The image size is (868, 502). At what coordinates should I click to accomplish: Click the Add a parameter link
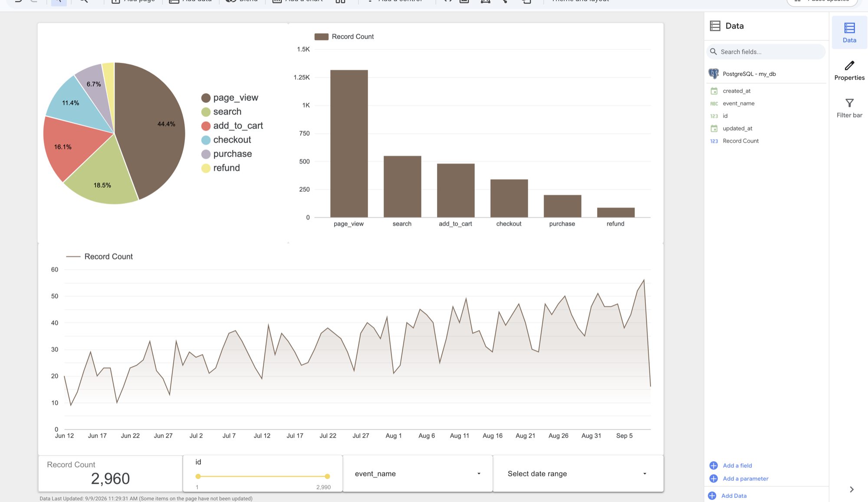point(745,479)
